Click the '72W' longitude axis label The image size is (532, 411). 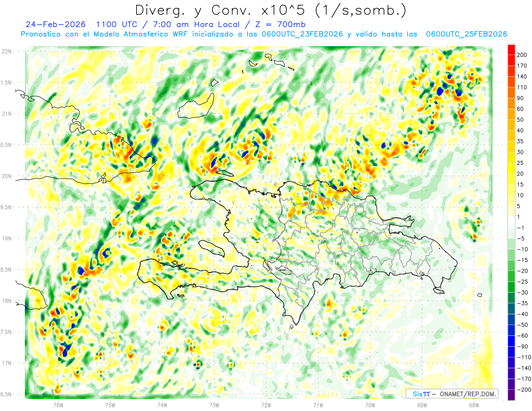coord(266,405)
